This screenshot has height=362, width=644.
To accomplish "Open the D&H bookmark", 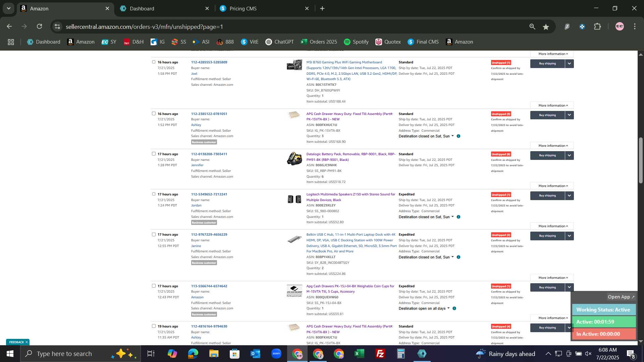I will (x=133, y=42).
